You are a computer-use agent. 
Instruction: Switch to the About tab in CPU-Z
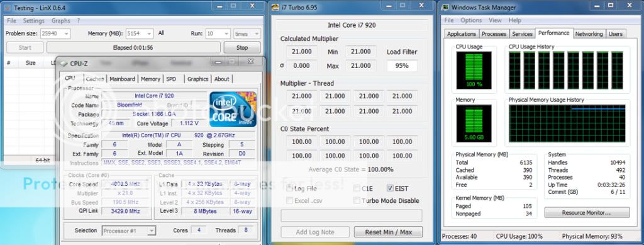(222, 79)
